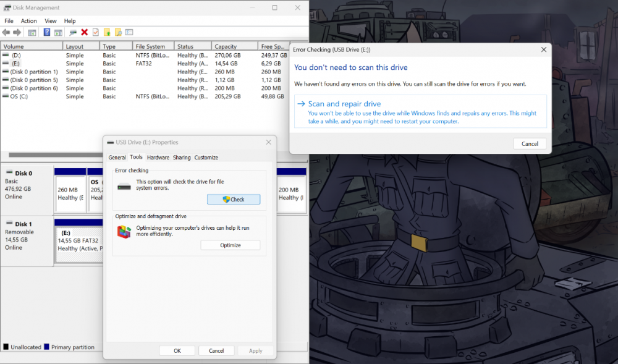Image resolution: width=618 pixels, height=364 pixels.
Task: Click the "270,06 GB" capacity cell
Action: click(227, 55)
